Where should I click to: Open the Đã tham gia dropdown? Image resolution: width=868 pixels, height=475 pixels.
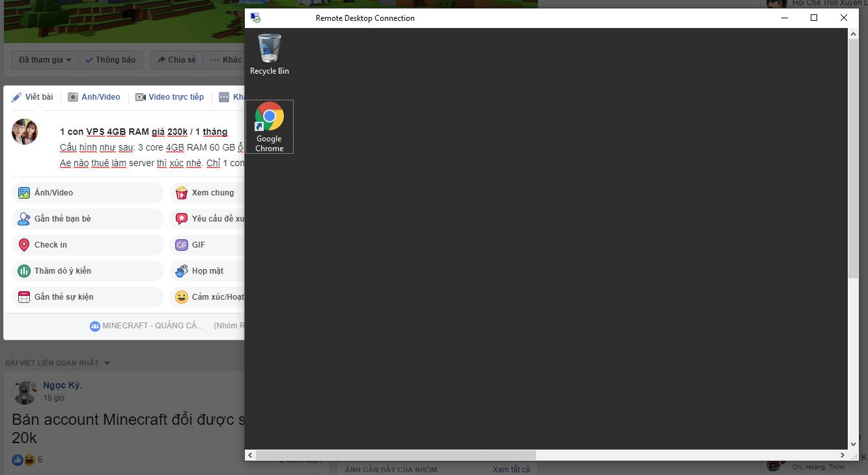(x=45, y=60)
